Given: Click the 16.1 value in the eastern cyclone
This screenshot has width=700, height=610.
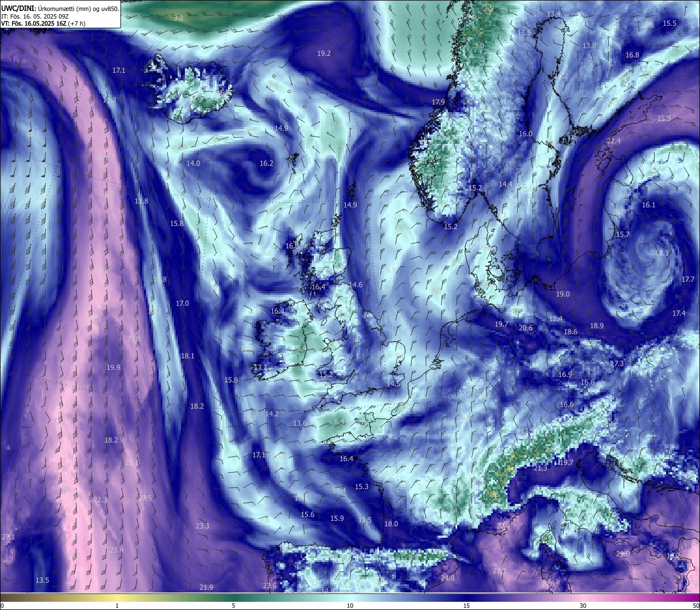Looking at the screenshot, I should [648, 205].
